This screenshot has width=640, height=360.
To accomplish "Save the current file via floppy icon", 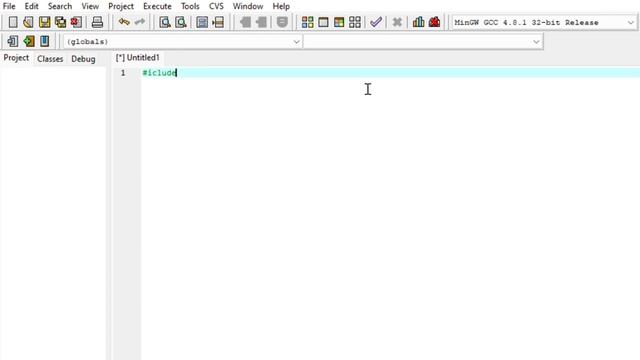I will [x=44, y=22].
